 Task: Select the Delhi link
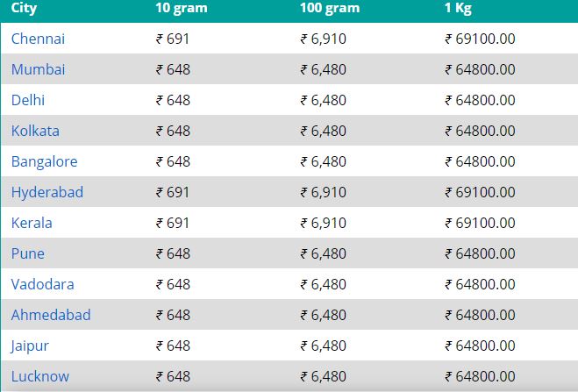pos(28,100)
